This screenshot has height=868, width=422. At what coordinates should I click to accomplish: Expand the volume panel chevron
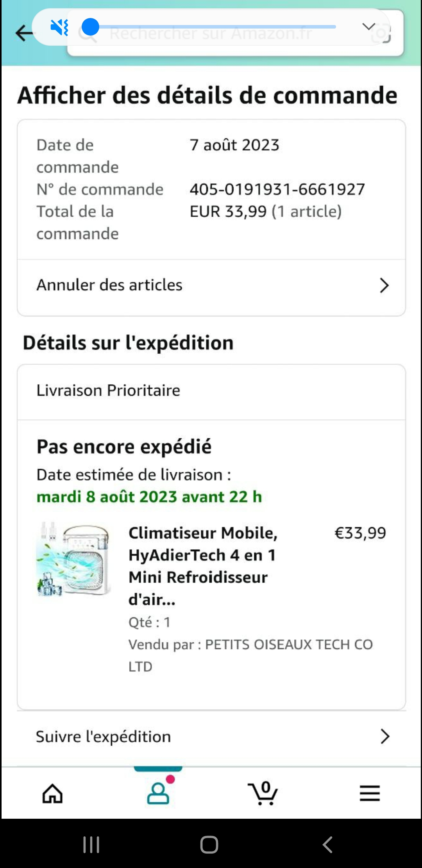pos(368,27)
